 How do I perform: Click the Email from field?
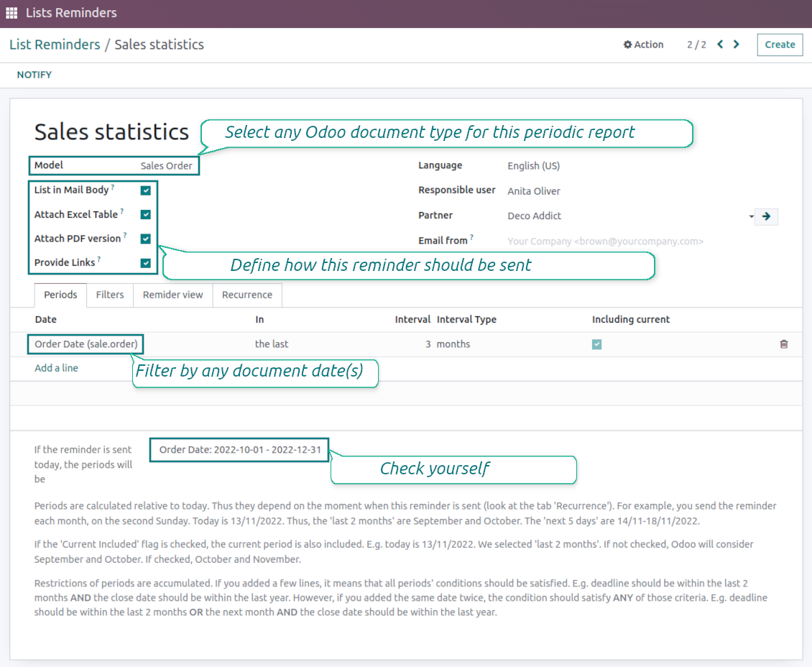[605, 241]
